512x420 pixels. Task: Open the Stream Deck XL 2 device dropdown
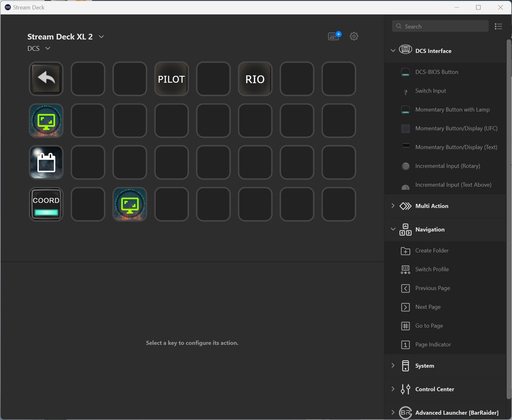[x=101, y=37]
